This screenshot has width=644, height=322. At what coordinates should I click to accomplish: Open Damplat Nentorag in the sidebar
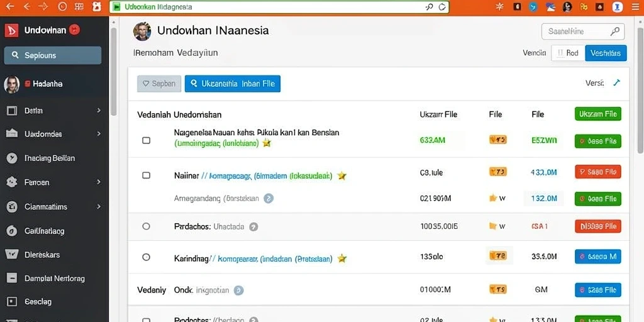click(54, 279)
